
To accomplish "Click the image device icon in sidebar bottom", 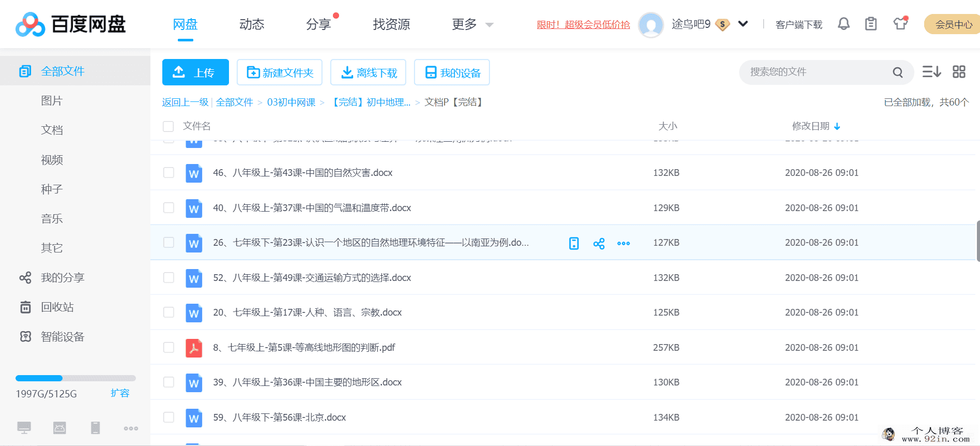I will (59, 427).
